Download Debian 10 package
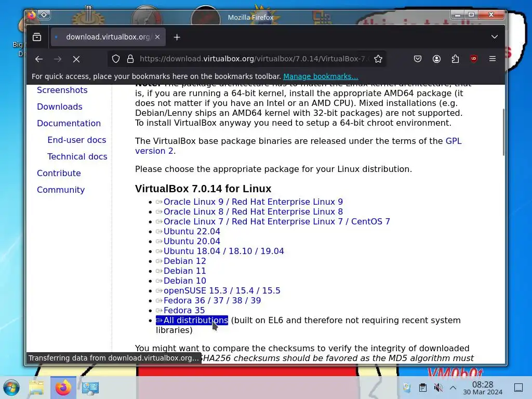Viewport: 532px width, 399px height. click(x=184, y=281)
